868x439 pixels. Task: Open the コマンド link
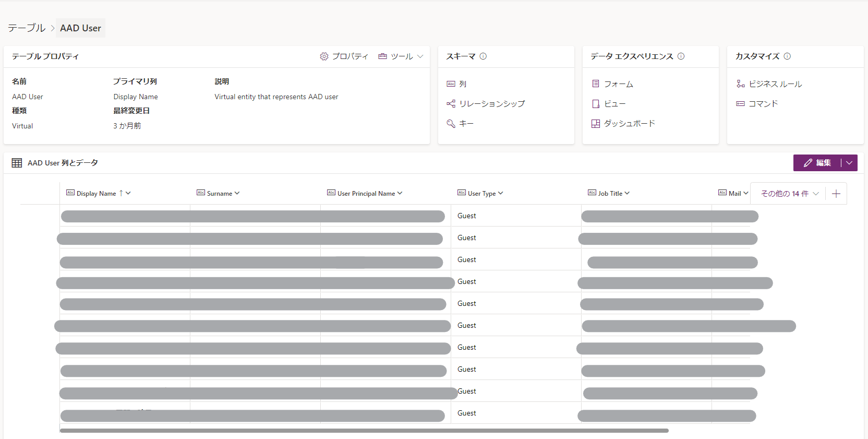[x=763, y=104]
